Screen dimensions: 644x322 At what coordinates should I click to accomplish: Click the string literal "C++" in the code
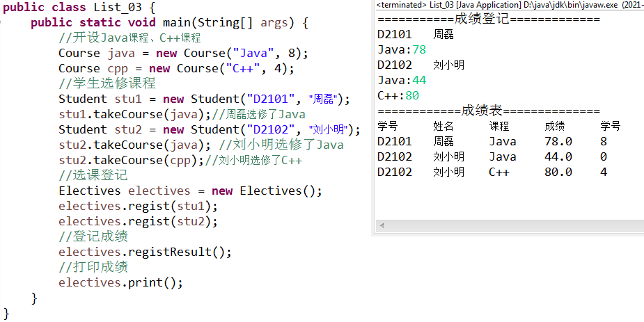pos(243,68)
